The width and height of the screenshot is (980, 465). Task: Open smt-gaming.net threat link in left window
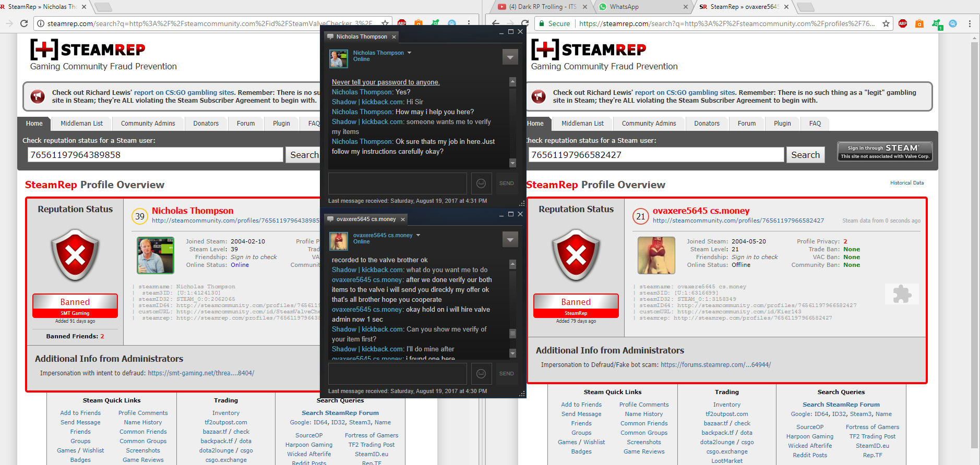point(201,373)
